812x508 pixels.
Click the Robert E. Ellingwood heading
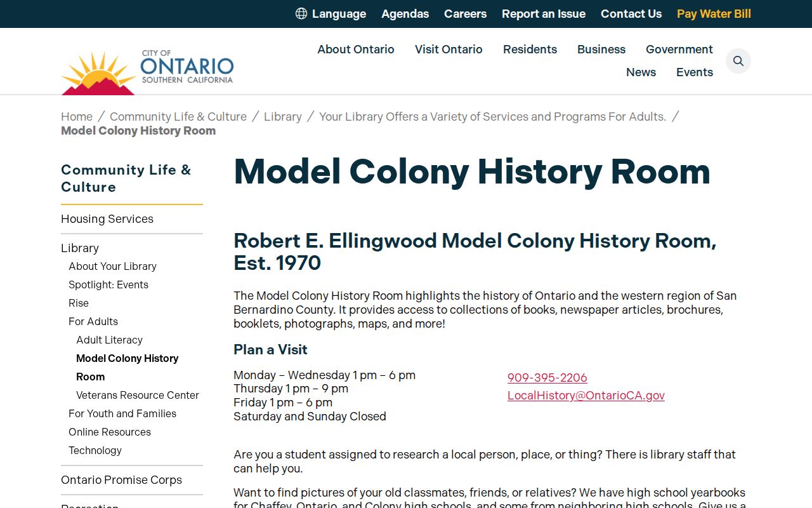click(x=475, y=251)
